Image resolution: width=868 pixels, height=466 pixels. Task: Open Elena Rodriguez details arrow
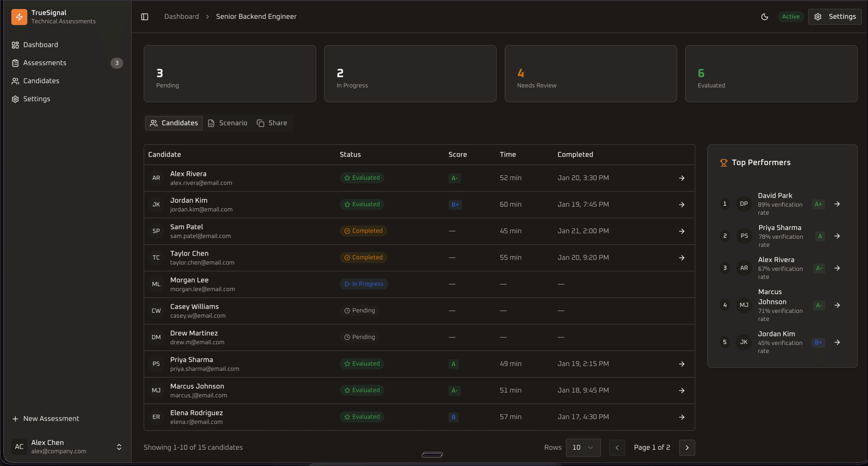pyautogui.click(x=681, y=417)
